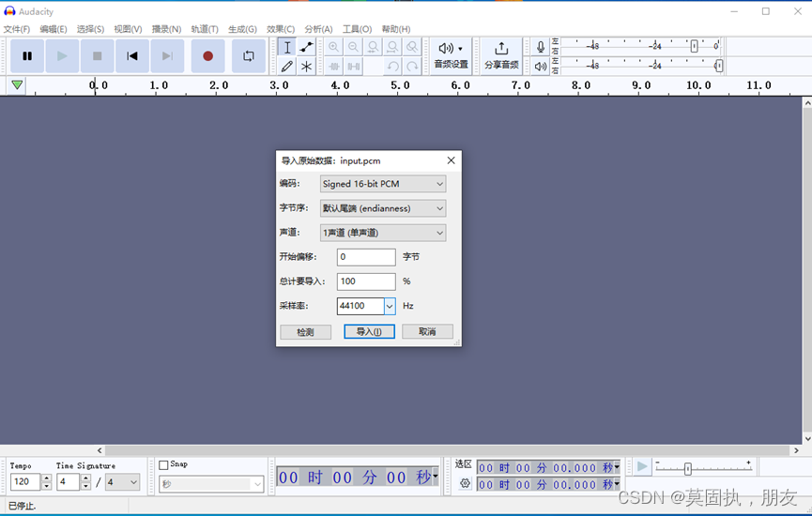Click the Stop transport button
Image resolution: width=812 pixels, height=516 pixels.
(97, 56)
